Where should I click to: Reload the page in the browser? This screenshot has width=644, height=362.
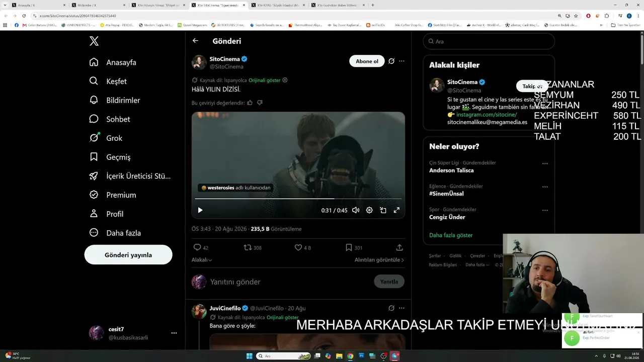[24, 16]
